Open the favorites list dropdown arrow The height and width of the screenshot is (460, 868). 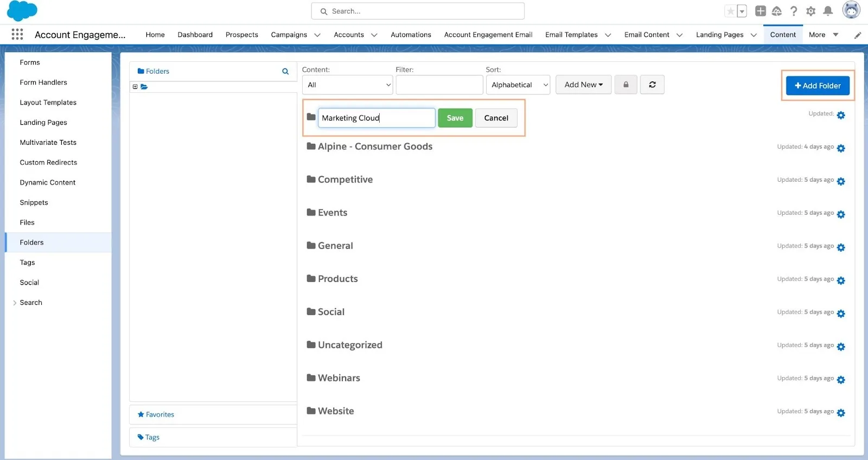(x=742, y=11)
